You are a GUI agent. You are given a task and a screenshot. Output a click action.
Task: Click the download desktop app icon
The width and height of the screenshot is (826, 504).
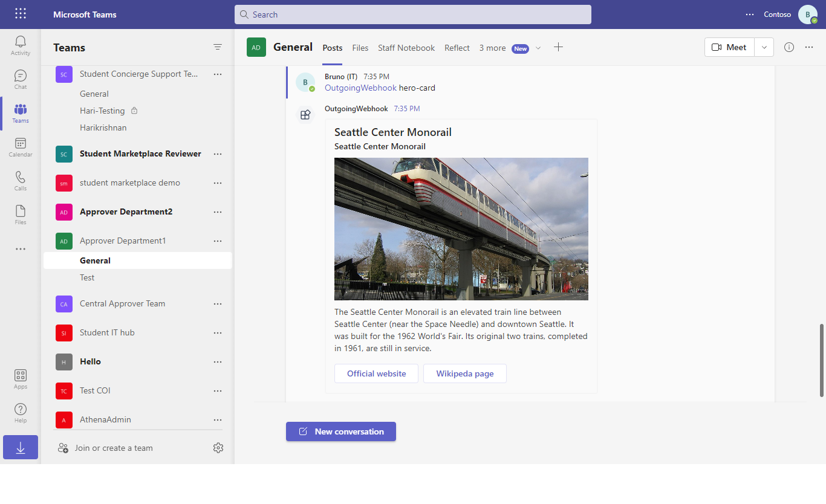pyautogui.click(x=21, y=447)
